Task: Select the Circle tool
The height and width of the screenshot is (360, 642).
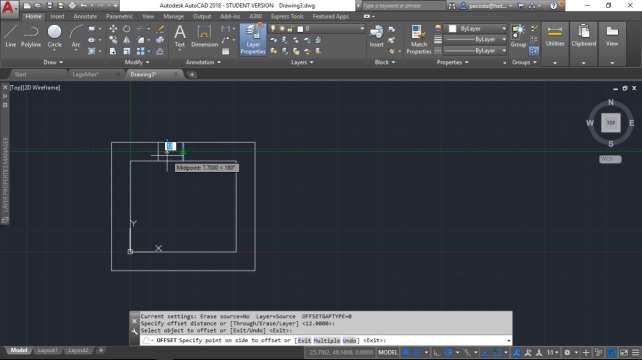Action: (54, 36)
